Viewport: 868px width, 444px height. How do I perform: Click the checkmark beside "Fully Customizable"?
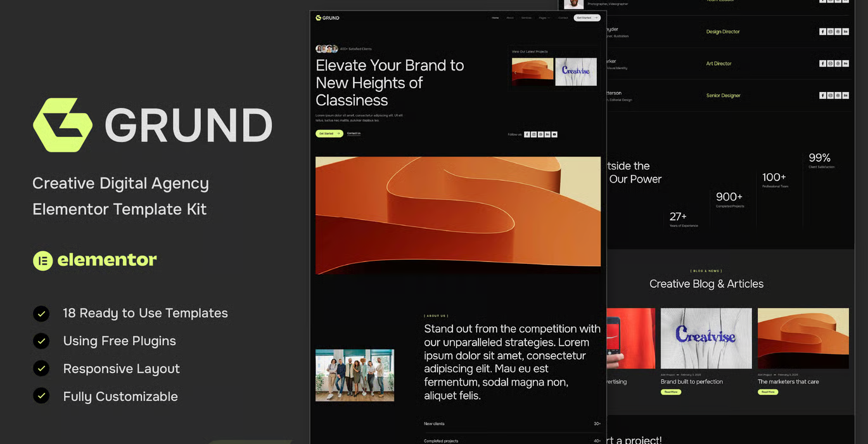click(x=41, y=396)
